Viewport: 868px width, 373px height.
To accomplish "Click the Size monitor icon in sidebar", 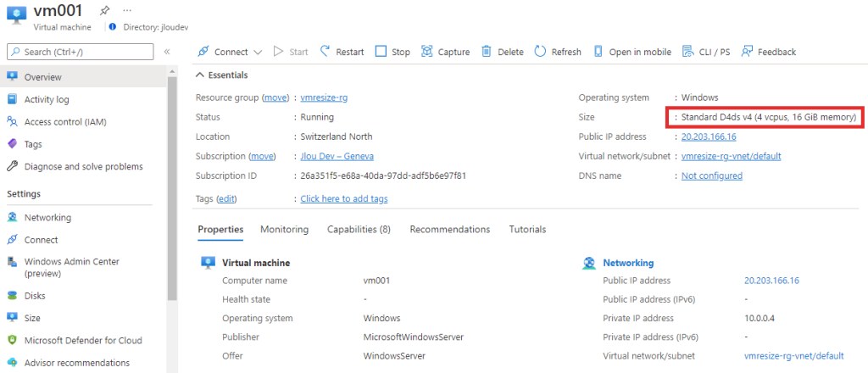I will pyautogui.click(x=12, y=318).
